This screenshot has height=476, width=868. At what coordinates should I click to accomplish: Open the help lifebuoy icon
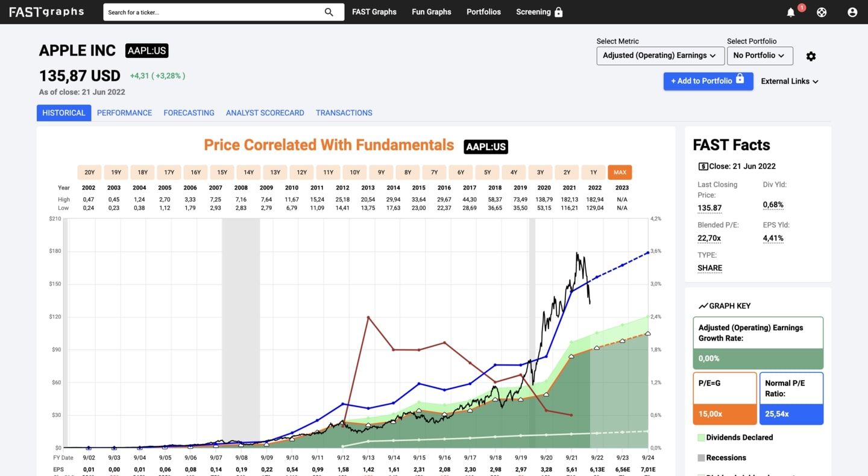pyautogui.click(x=822, y=12)
